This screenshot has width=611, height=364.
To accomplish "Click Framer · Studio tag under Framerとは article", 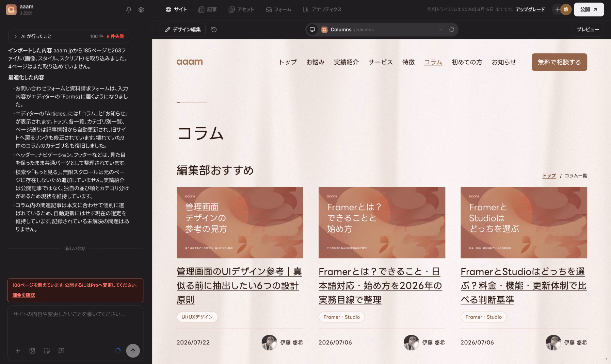I will point(341,317).
